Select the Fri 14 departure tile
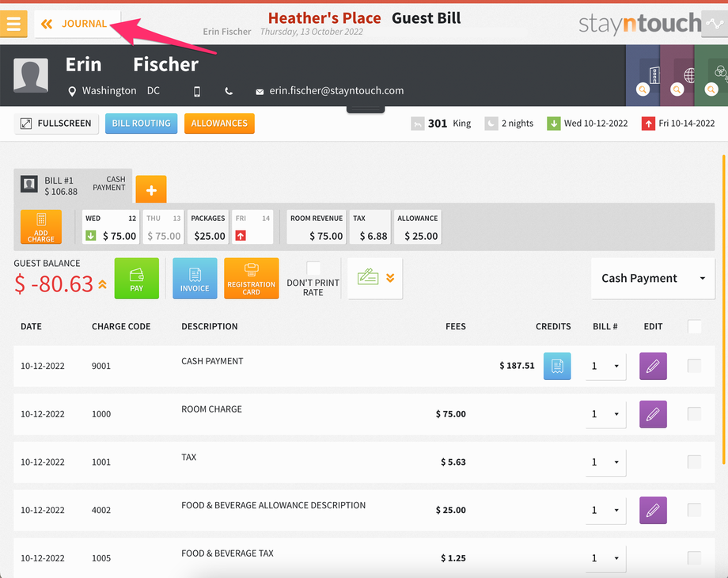The width and height of the screenshot is (728, 578). click(x=252, y=227)
